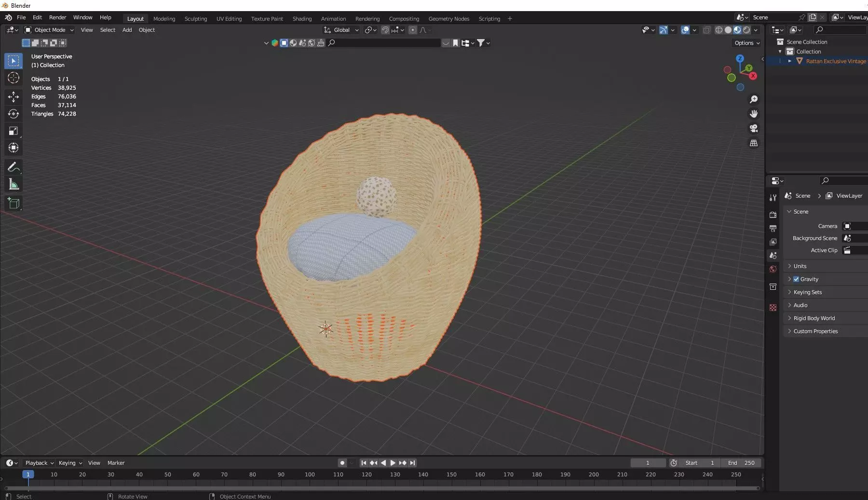Screen dimensions: 868x500
Task: Click the timeline horizontal scrollbar
Action: pos(382,488)
